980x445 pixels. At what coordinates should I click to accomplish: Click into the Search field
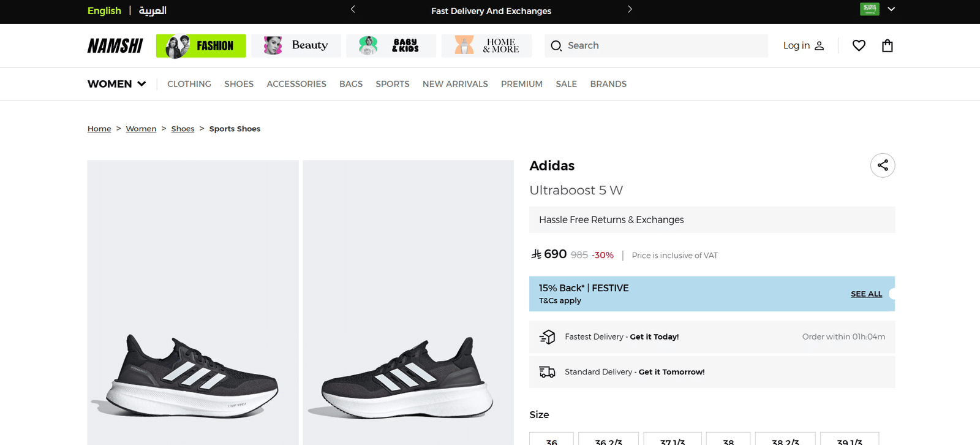(x=661, y=46)
